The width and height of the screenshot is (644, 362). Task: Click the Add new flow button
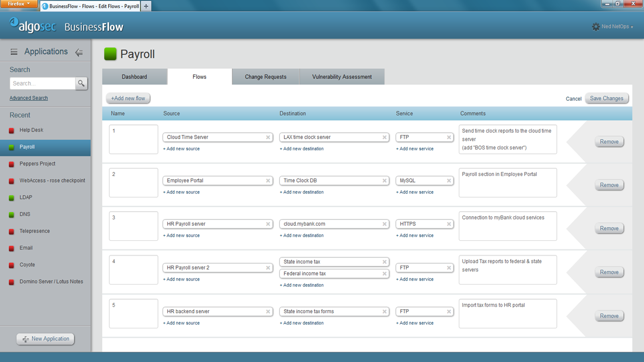[x=128, y=99]
